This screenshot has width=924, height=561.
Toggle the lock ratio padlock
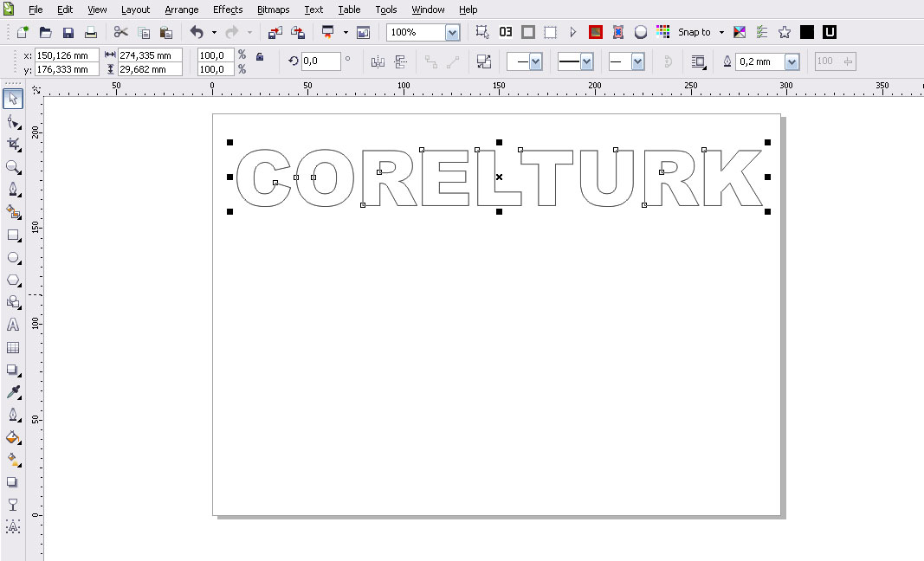259,56
